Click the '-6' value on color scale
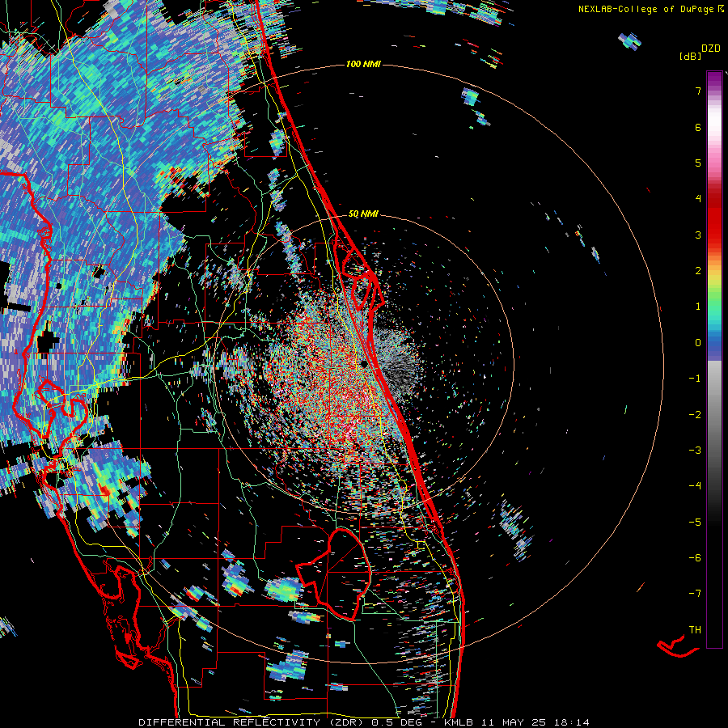Image resolution: width=728 pixels, height=728 pixels. pyautogui.click(x=695, y=558)
